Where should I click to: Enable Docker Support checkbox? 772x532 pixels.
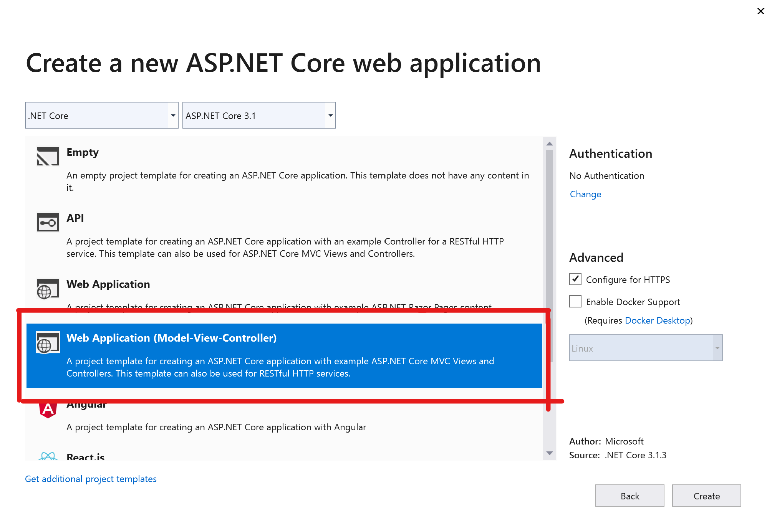pyautogui.click(x=575, y=301)
